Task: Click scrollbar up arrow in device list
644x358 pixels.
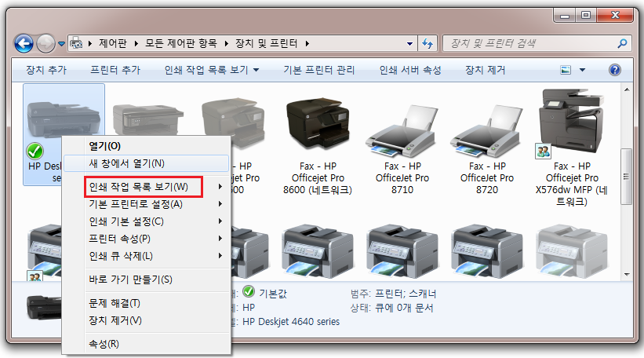Action: pyautogui.click(x=627, y=89)
